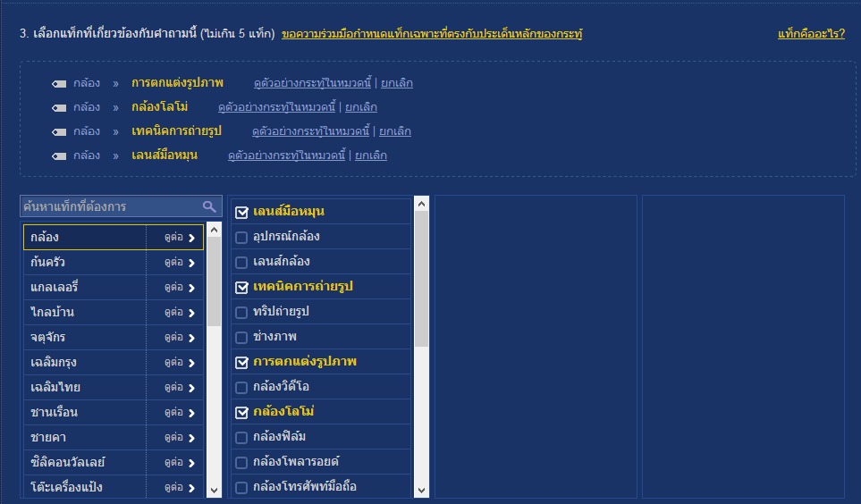Check the ช่างภาพ checkbox

click(x=241, y=337)
